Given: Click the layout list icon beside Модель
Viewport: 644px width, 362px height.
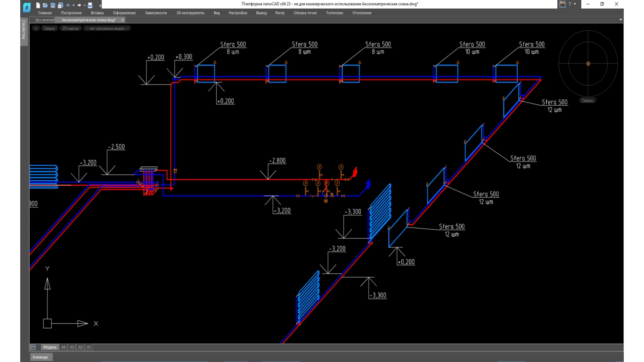Looking at the screenshot, I should point(33,347).
